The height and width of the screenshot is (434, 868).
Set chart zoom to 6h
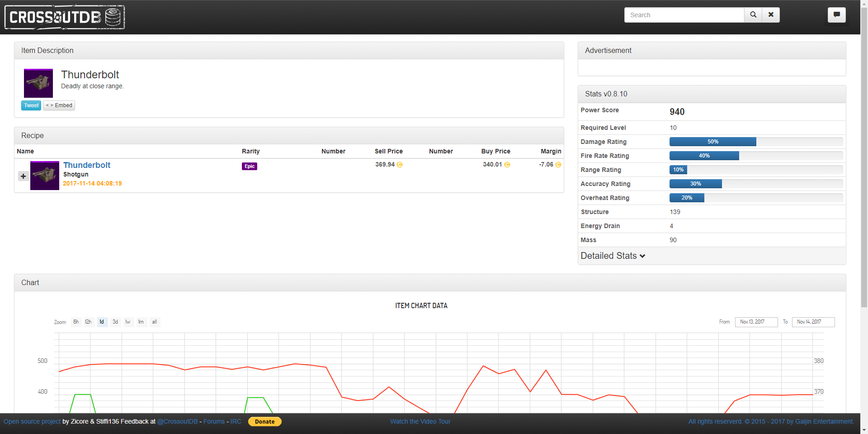[x=76, y=322]
